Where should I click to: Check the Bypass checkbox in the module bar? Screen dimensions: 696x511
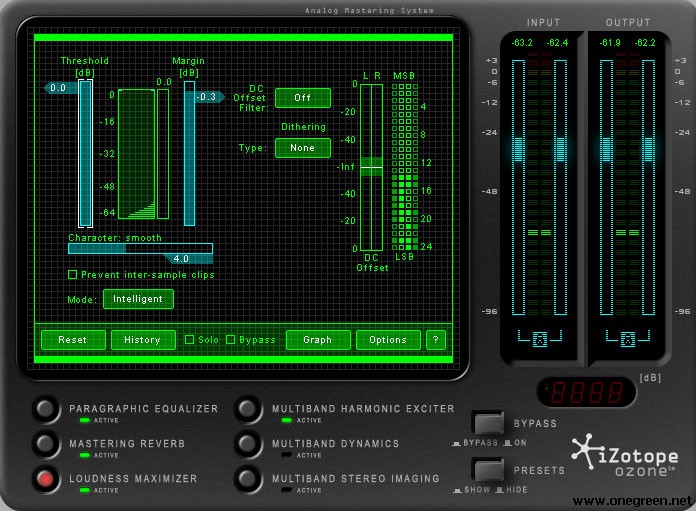point(231,340)
